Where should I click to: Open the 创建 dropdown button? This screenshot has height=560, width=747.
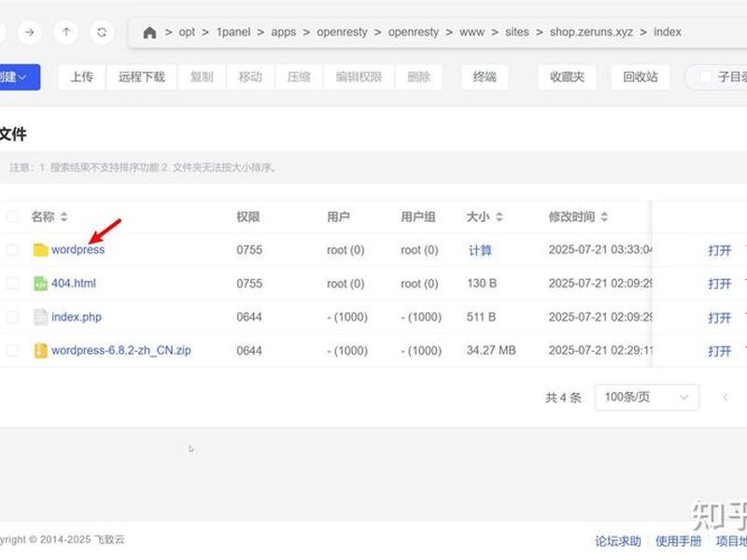[19, 77]
